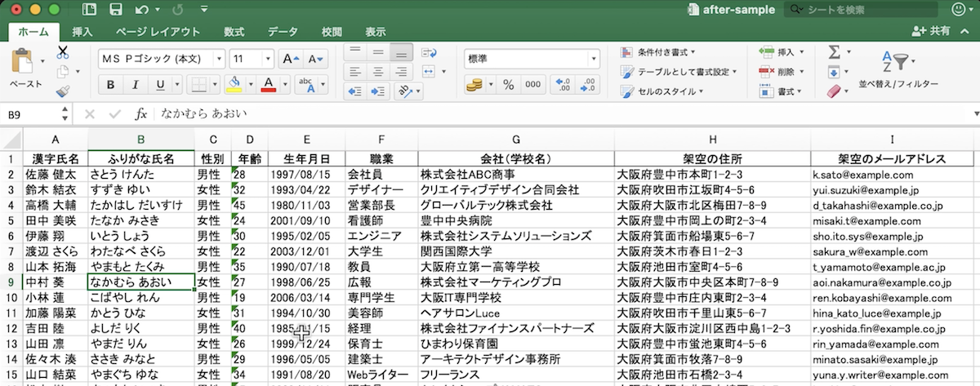This screenshot has width=980, height=386.
Task: Open the データ ribbon tab
Action: (x=283, y=32)
